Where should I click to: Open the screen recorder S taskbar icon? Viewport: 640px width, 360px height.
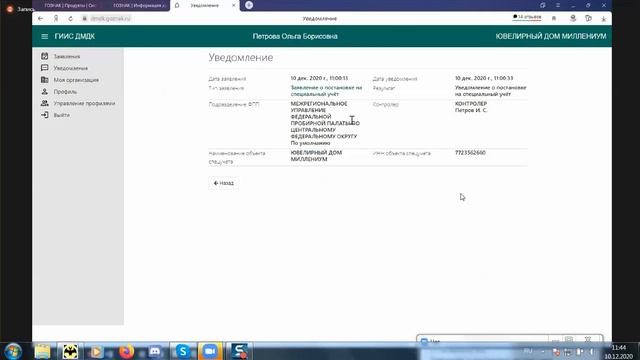tap(240, 351)
